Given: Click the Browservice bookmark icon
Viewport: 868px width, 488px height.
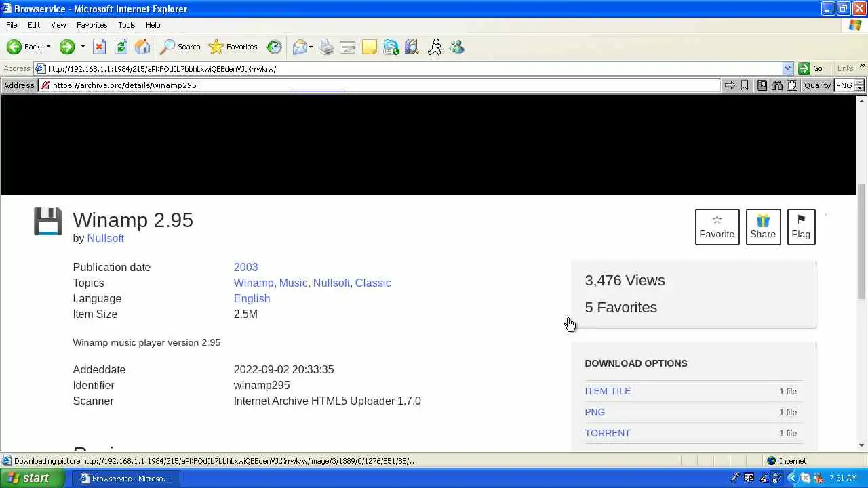Looking at the screenshot, I should coord(745,85).
